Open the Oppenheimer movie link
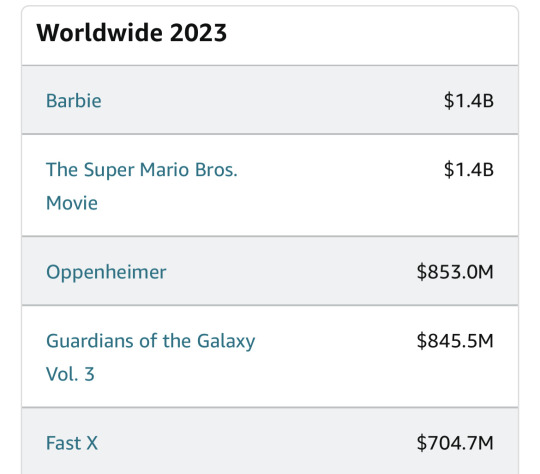This screenshot has width=540, height=474. 106,272
